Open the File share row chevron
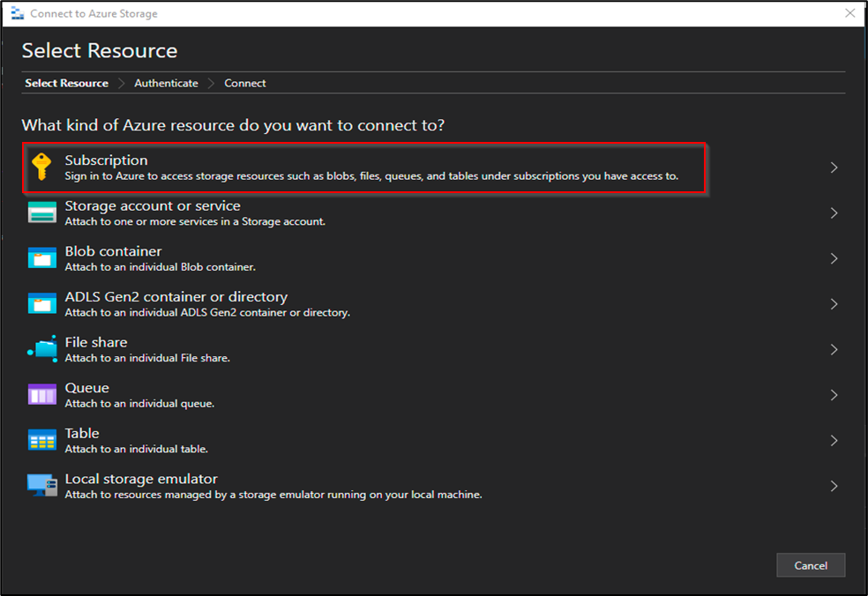Screen dimensions: 868x596 834,349
